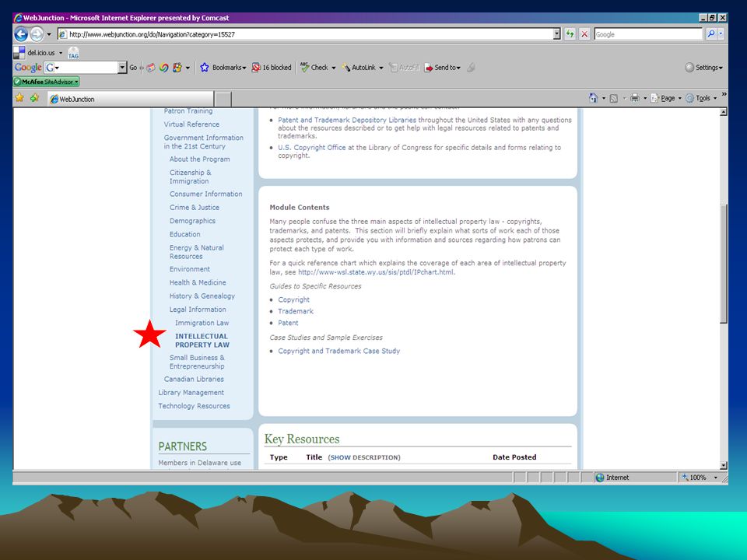
Task: Click the address bar URL field
Action: point(305,34)
